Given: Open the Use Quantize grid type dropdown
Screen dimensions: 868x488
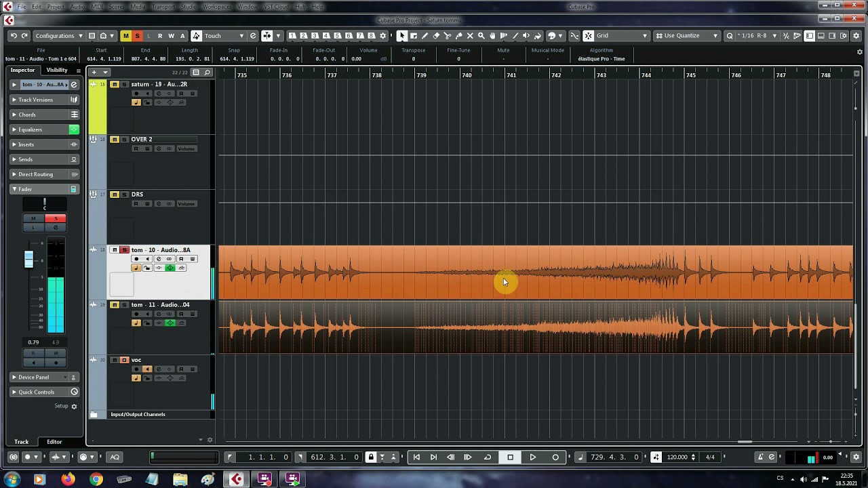Looking at the screenshot, I should pyautogui.click(x=687, y=35).
